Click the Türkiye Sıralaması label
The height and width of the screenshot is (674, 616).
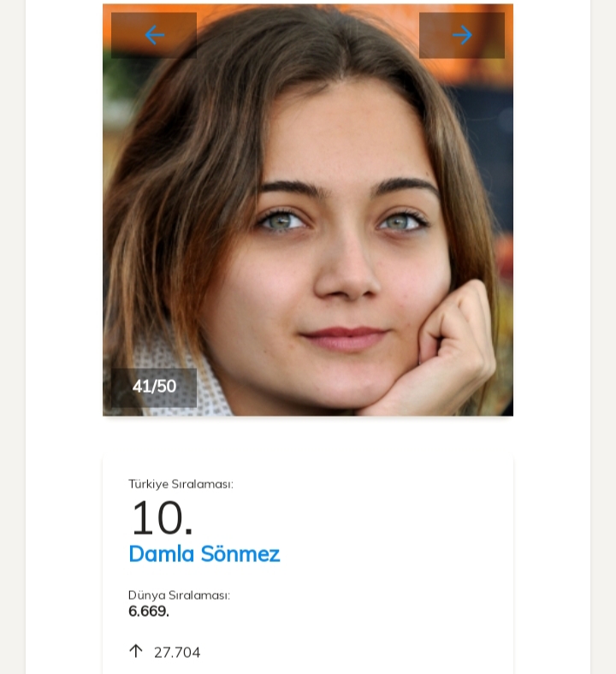(181, 484)
